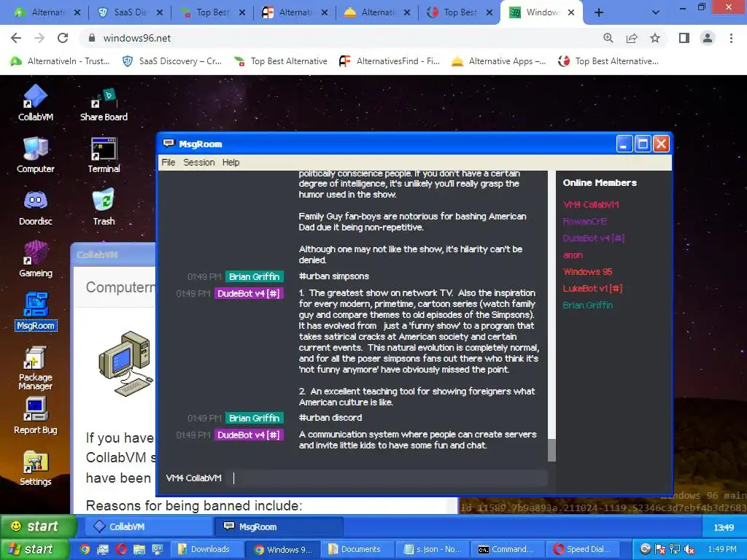Viewport: 747px width, 560px height.
Task: Switch to CollabVM in Windows 96 taskbar
Action: pyautogui.click(x=147, y=526)
